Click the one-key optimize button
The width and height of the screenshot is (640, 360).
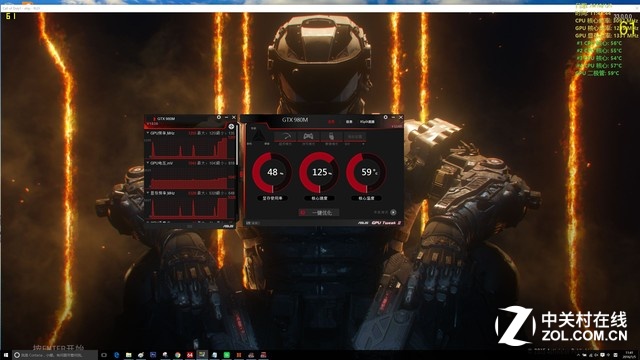(319, 213)
